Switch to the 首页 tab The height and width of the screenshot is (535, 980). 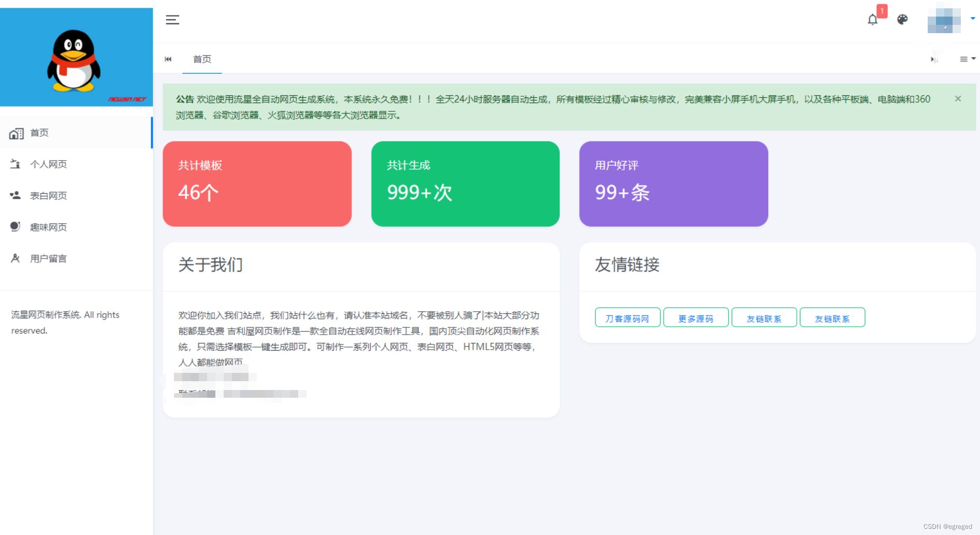[x=202, y=59]
